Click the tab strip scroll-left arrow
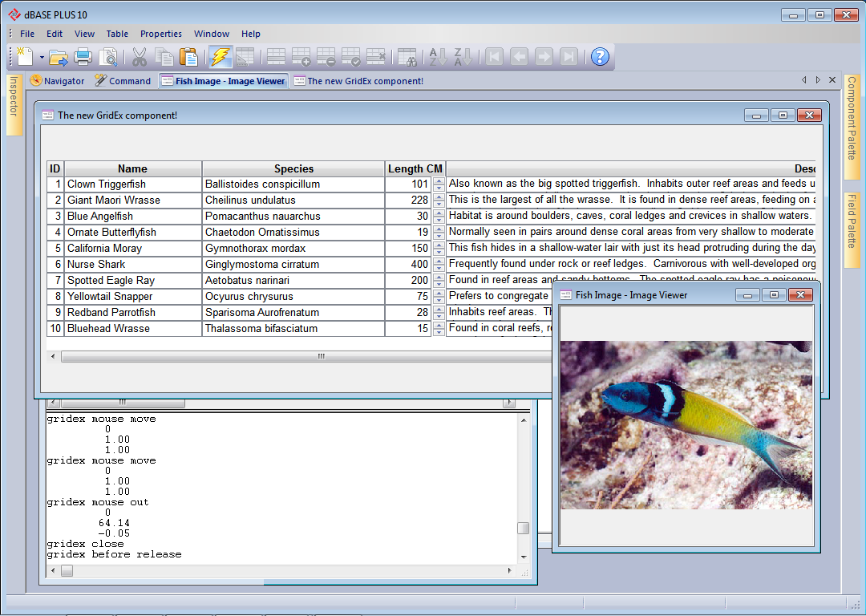Viewport: 866px width, 616px height. point(804,80)
